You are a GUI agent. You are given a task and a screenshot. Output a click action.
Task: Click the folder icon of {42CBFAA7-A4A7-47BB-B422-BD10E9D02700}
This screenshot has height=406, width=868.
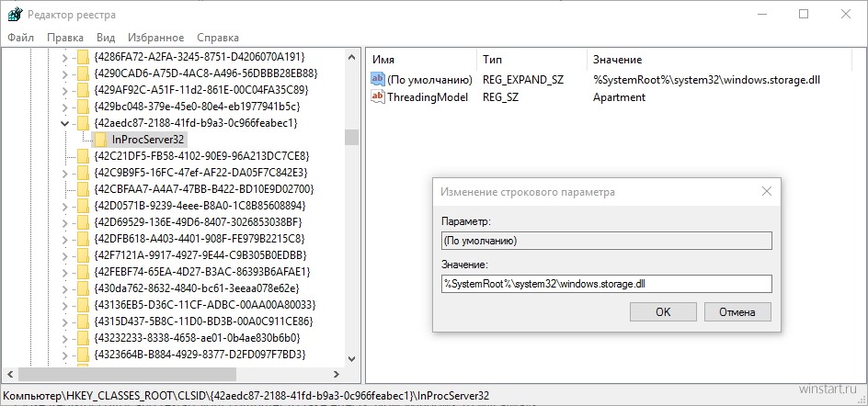(83, 189)
